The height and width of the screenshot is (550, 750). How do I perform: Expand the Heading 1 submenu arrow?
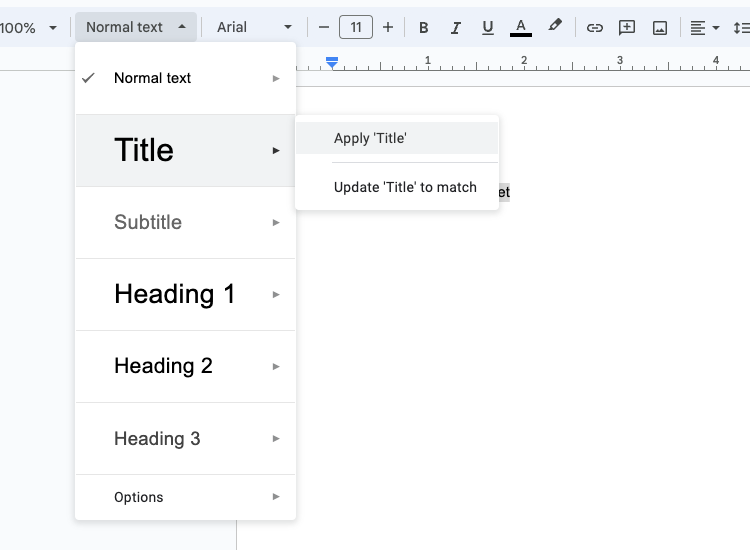276,295
